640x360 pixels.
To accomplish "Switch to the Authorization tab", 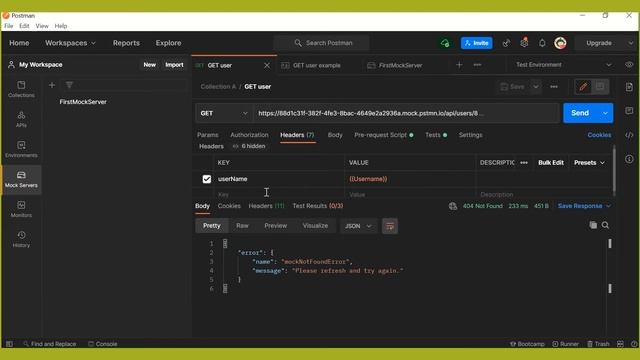I will (249, 135).
